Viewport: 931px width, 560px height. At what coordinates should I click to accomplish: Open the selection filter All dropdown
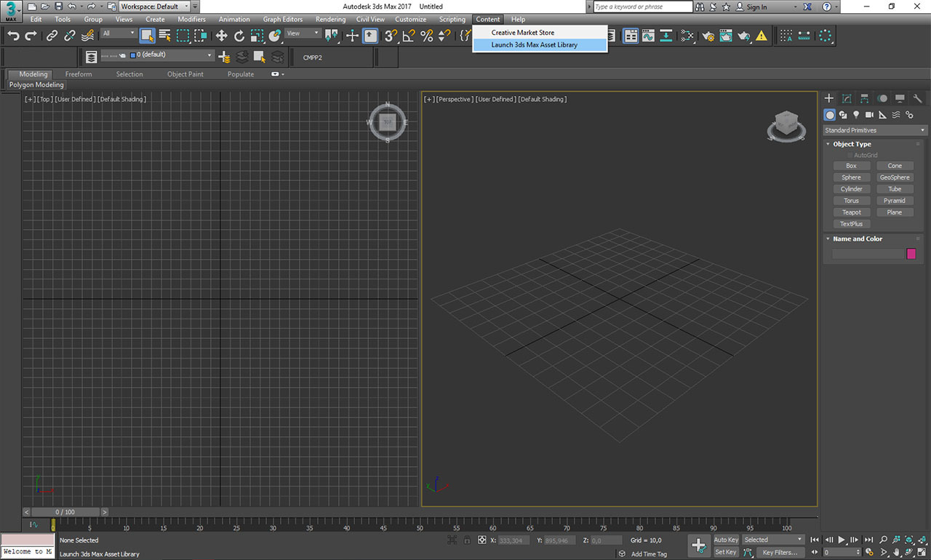(x=119, y=33)
